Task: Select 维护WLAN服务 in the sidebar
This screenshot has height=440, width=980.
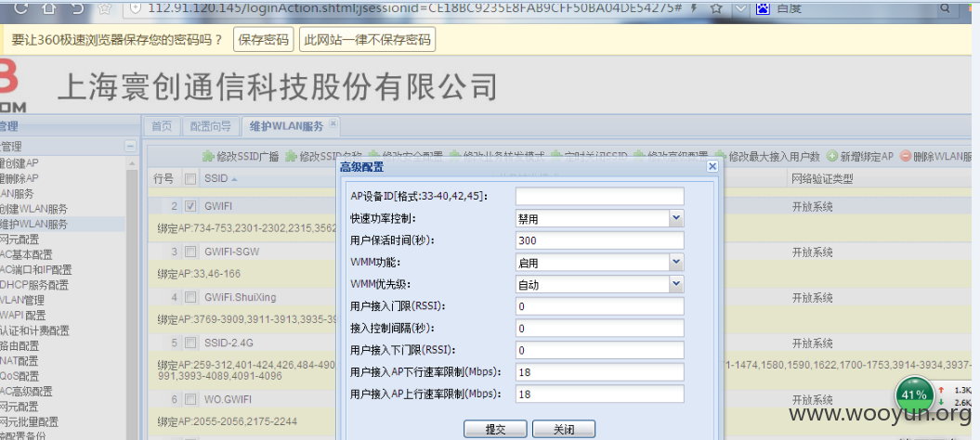Action: (x=33, y=225)
